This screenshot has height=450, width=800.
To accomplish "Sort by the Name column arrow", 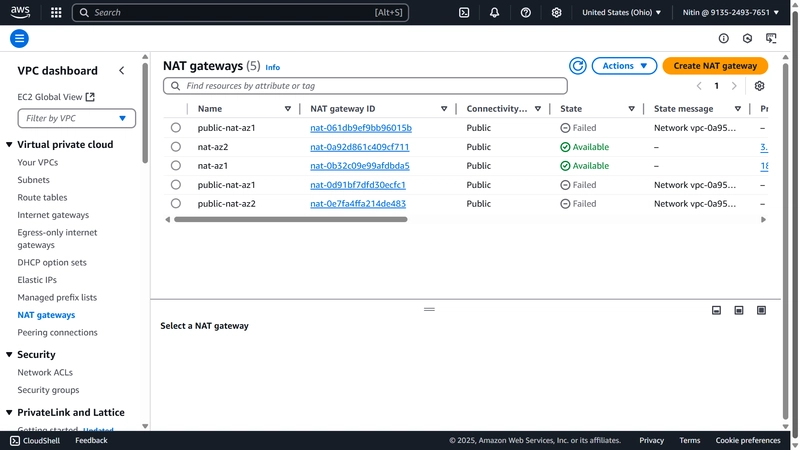I will (x=288, y=109).
